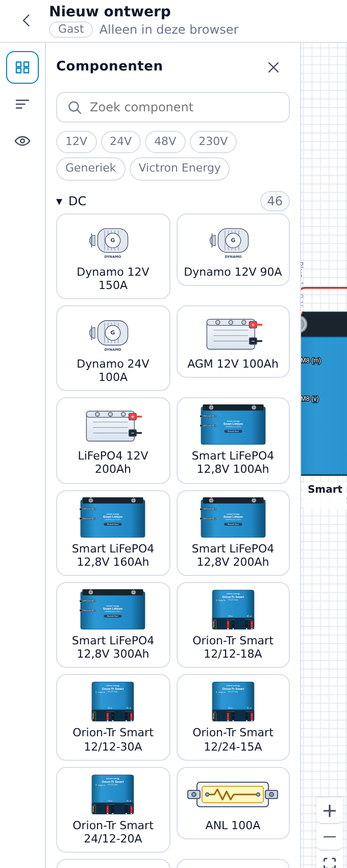This screenshot has width=347, height=868.
Task: Select Smart LiFePO4 12,8V 160Ah battery
Action: tap(113, 533)
